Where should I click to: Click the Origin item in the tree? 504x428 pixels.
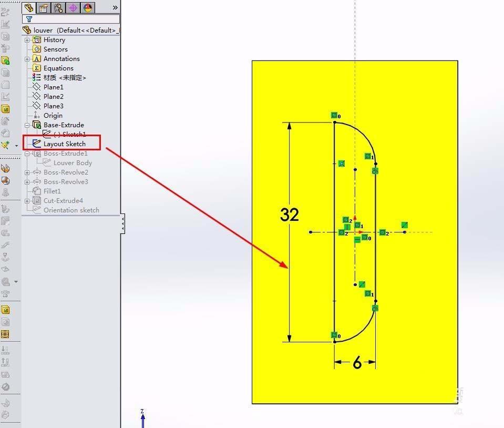pos(53,115)
